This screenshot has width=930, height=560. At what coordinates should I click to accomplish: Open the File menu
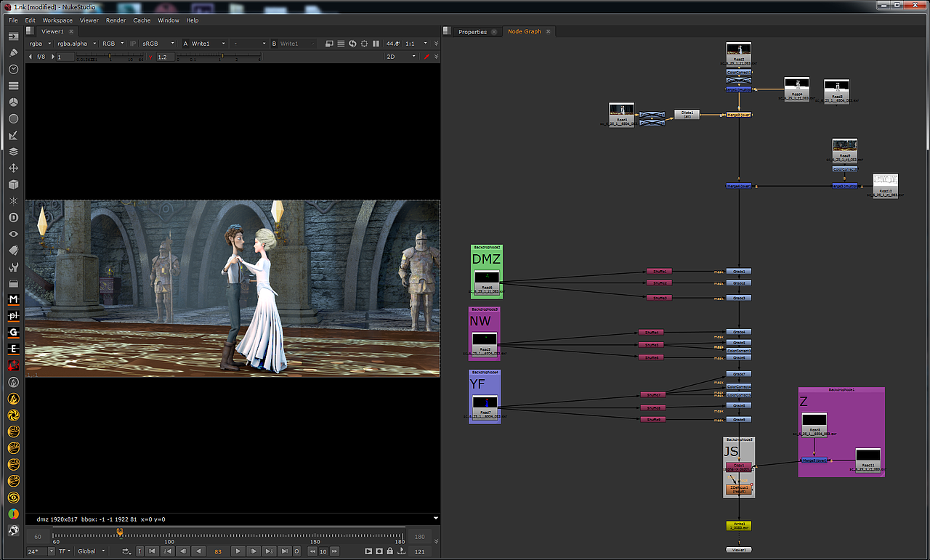[x=13, y=20]
